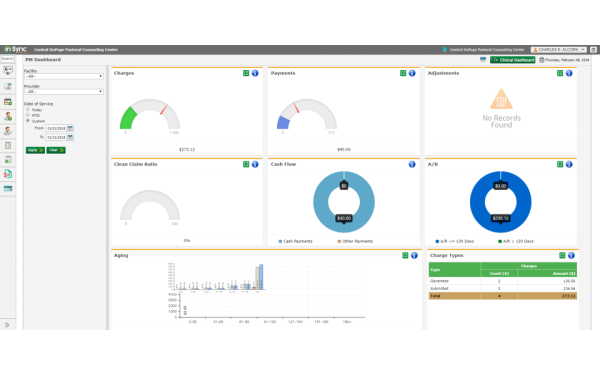Click the Cash Flow donut chart
The width and height of the screenshot is (600, 375).
click(x=344, y=202)
